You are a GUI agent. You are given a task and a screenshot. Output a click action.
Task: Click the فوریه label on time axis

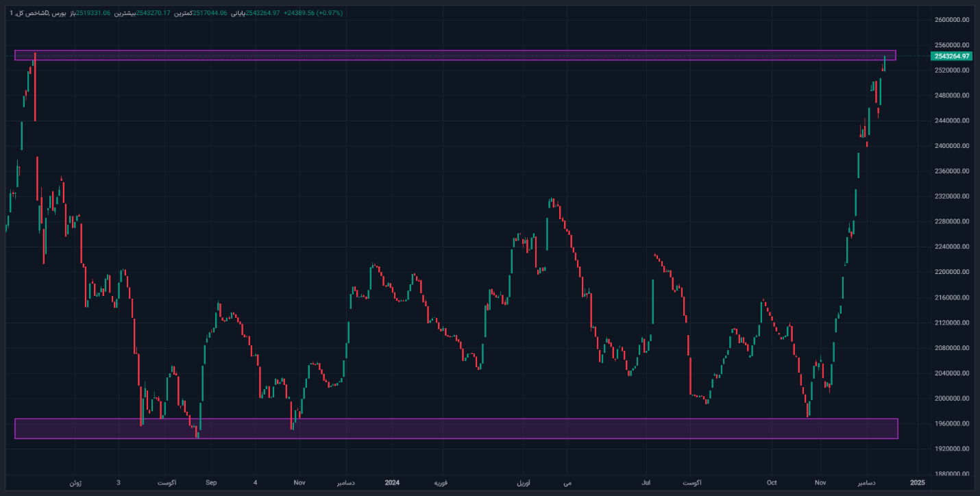(441, 483)
